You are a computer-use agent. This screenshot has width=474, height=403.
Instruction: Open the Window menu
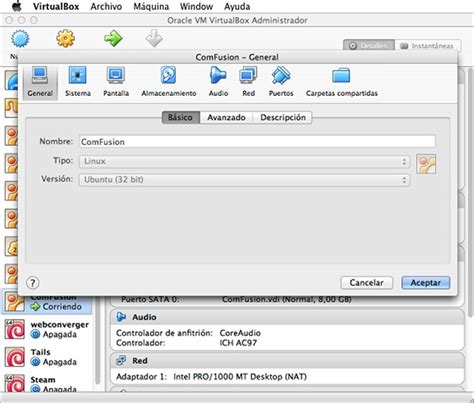click(x=196, y=6)
